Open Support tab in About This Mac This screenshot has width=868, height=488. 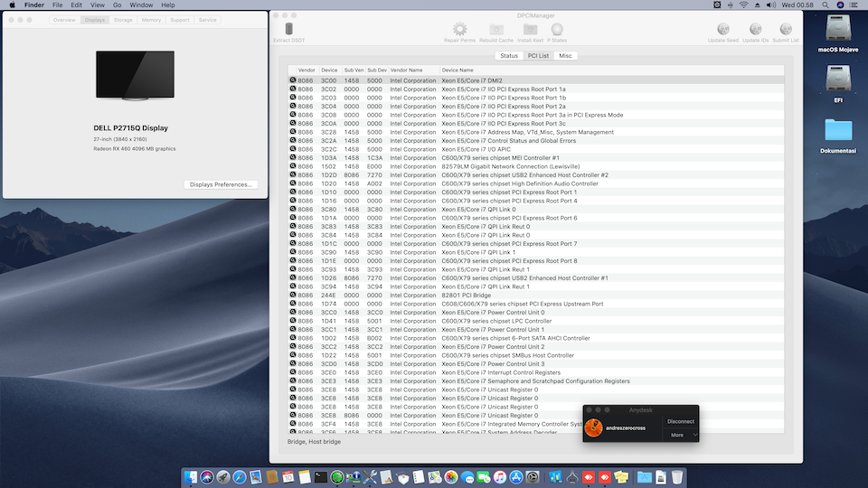(179, 20)
